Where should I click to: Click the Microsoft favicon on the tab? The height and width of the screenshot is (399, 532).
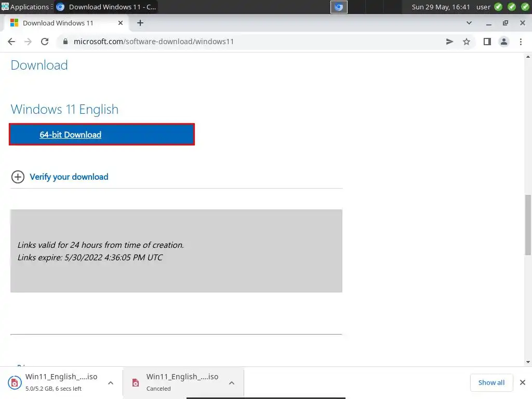click(14, 23)
